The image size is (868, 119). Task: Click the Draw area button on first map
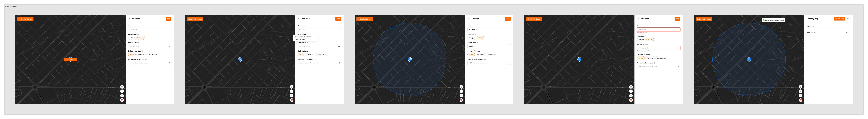click(x=70, y=59)
